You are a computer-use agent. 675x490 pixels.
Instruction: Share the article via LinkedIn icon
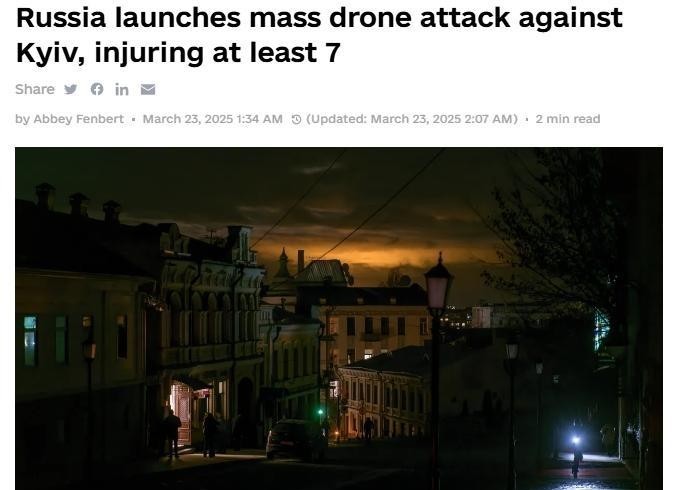(x=122, y=90)
